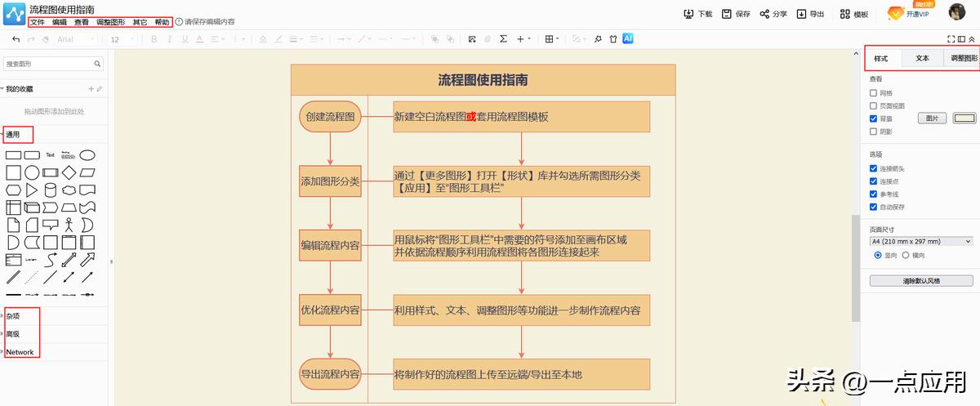Select the ellipse shape in 通用 library
This screenshot has height=406, width=980.
[87, 154]
